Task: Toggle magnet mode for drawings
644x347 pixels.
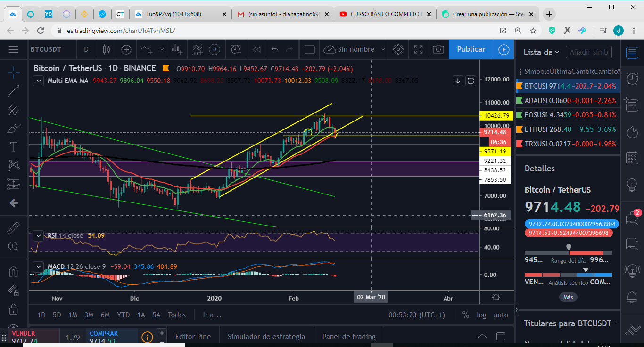Action: [x=13, y=272]
